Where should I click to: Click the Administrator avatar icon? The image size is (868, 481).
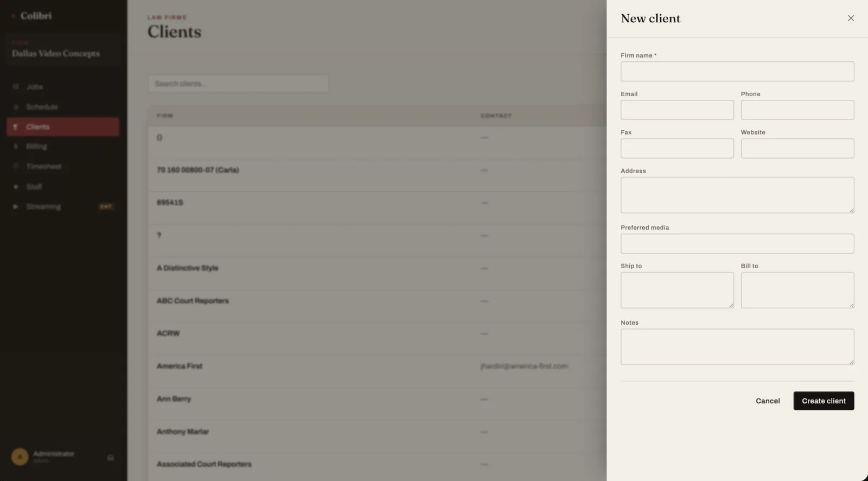tap(20, 457)
